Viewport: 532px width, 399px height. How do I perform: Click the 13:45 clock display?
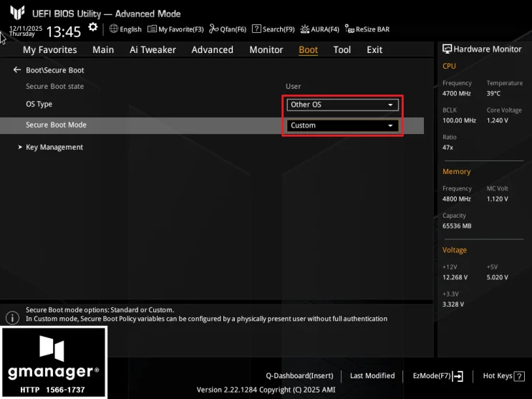click(64, 32)
